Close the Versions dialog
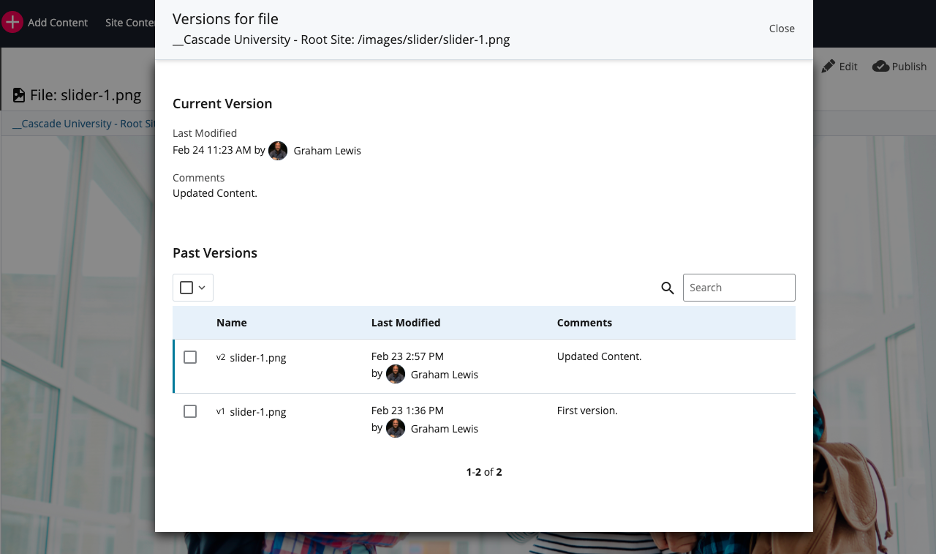This screenshot has height=554, width=936. [781, 28]
